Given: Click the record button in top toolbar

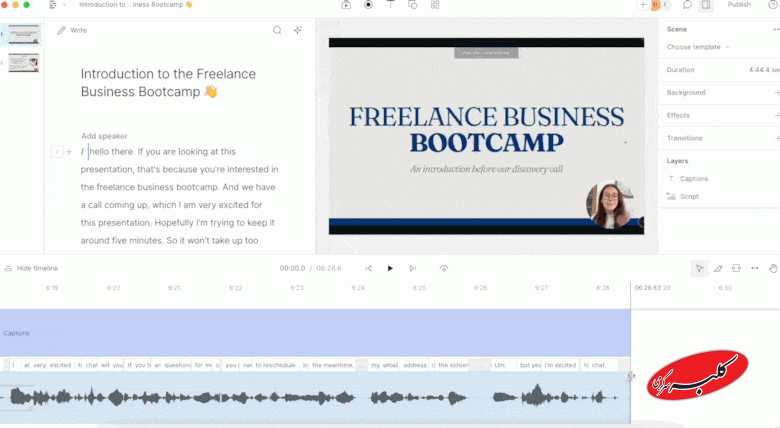Looking at the screenshot, I should pyautogui.click(x=368, y=5).
